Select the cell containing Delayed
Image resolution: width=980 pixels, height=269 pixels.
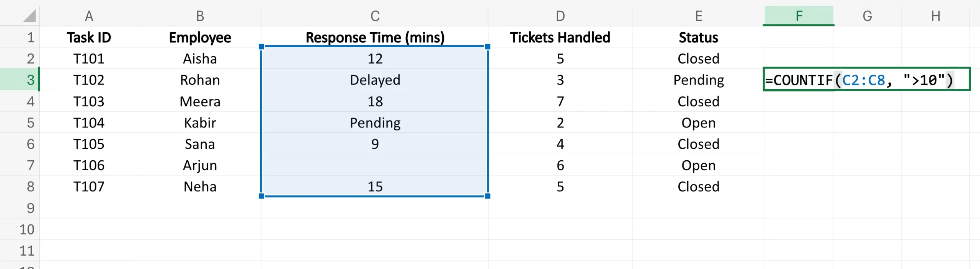tap(375, 80)
